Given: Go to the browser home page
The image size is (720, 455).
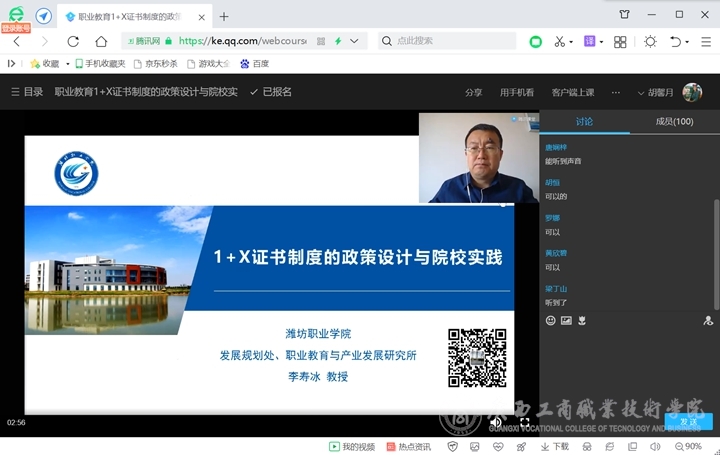Looking at the screenshot, I should point(101,41).
